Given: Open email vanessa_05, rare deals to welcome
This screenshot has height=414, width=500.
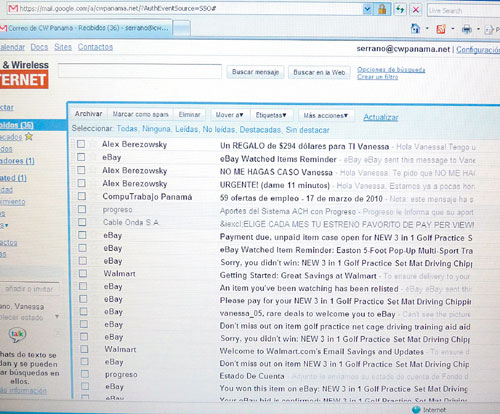Looking at the screenshot, I should (x=307, y=314).
